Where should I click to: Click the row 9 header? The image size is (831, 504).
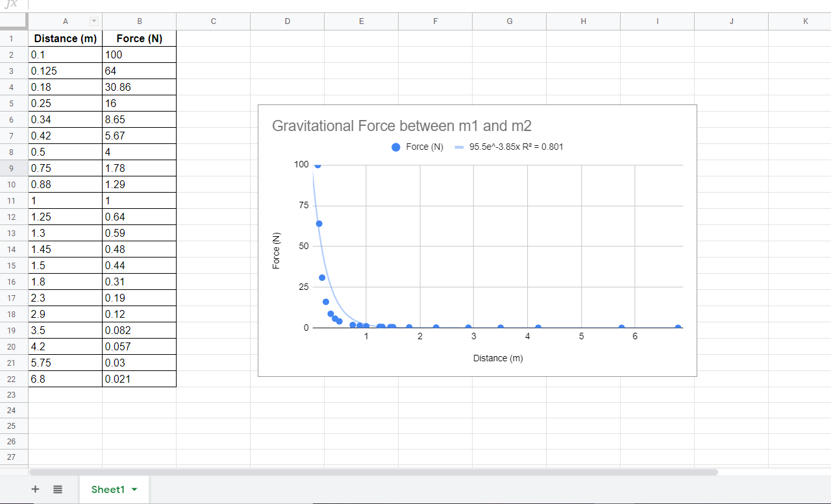[11, 167]
